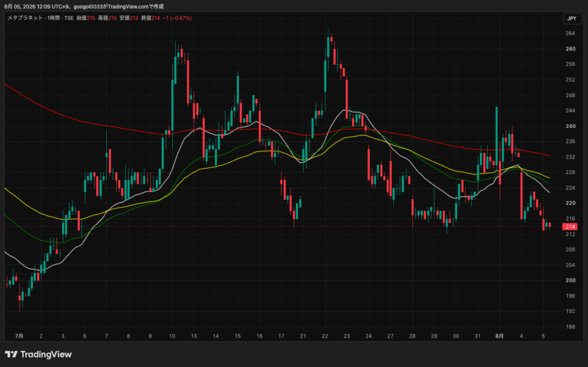Click the 204 price axis label
588x367 pixels.
tap(570, 265)
